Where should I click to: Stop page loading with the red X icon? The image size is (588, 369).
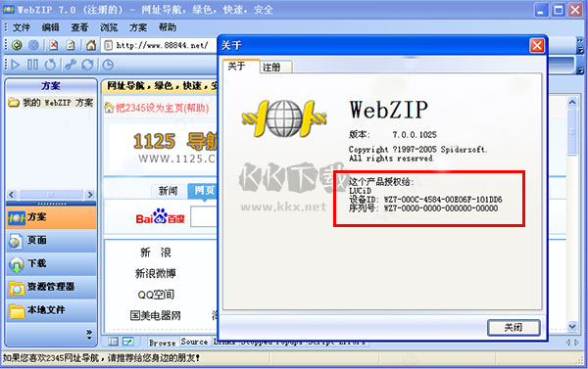(54, 45)
